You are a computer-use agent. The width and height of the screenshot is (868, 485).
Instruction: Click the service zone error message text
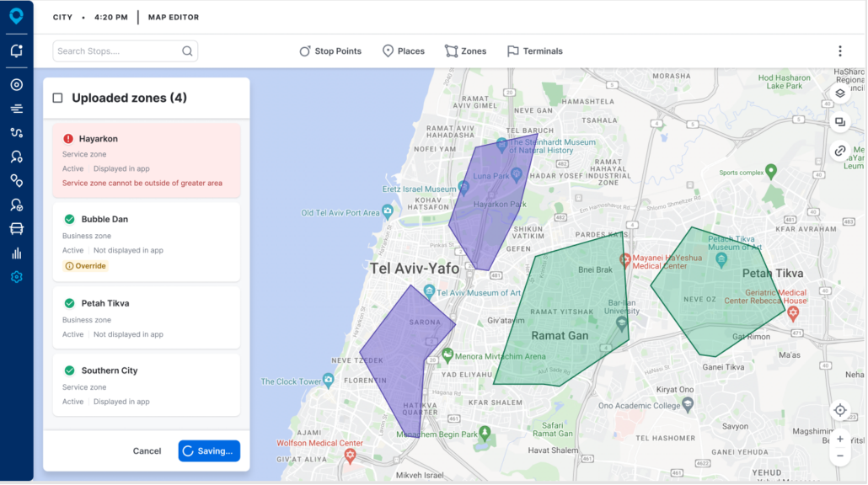pyautogui.click(x=142, y=183)
